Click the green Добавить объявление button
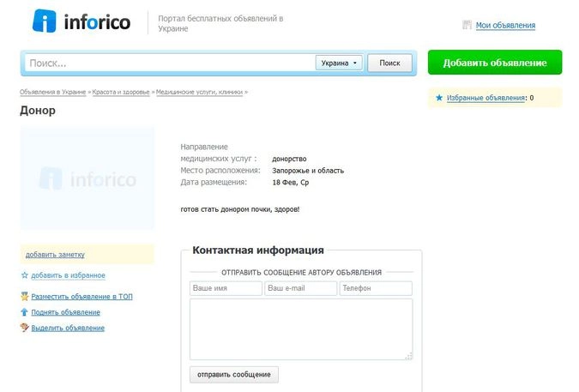This screenshot has width=579, height=392. point(494,63)
